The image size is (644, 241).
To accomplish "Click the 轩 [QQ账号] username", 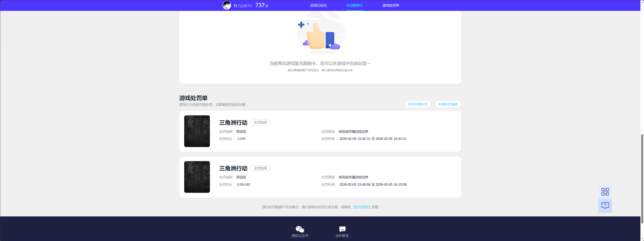I will [x=243, y=5].
